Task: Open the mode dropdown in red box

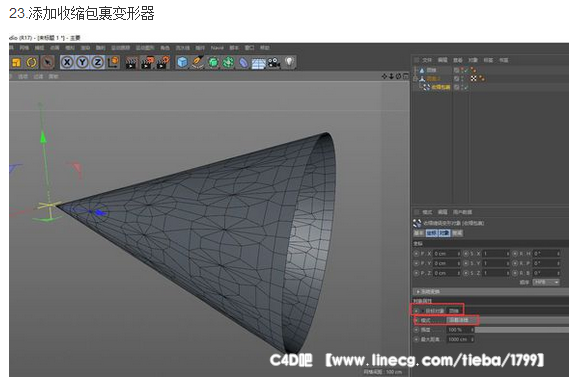Action: [461, 320]
